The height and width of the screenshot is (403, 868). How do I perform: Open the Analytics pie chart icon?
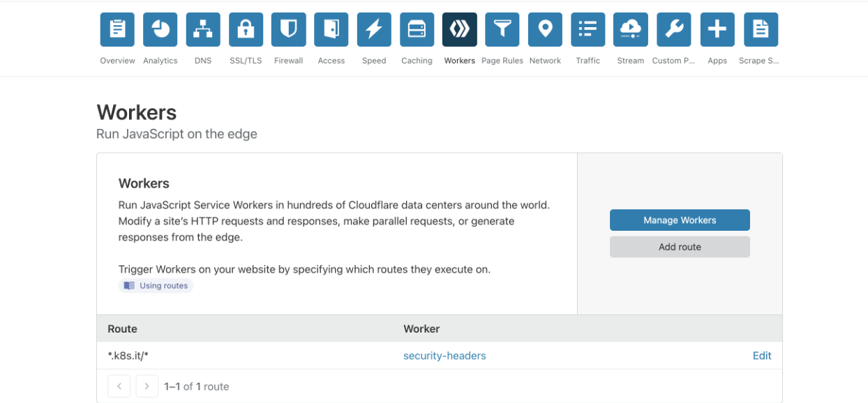(x=160, y=29)
